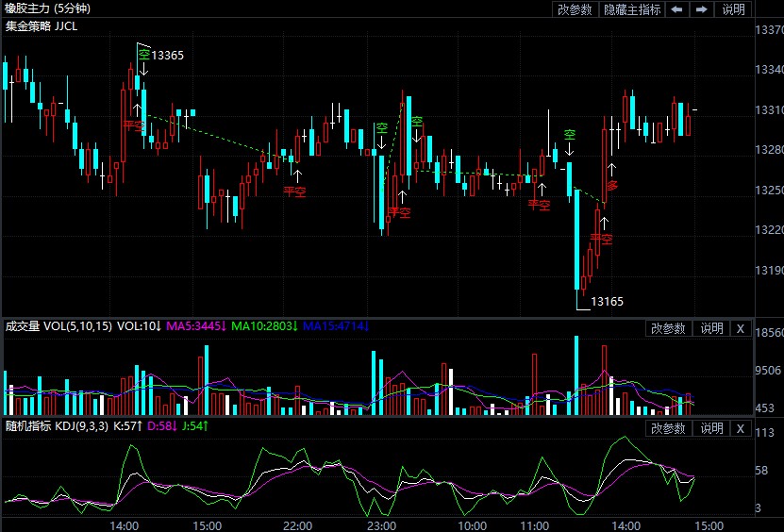Click the 13165 low price marker
The height and width of the screenshot is (532, 784).
(607, 302)
